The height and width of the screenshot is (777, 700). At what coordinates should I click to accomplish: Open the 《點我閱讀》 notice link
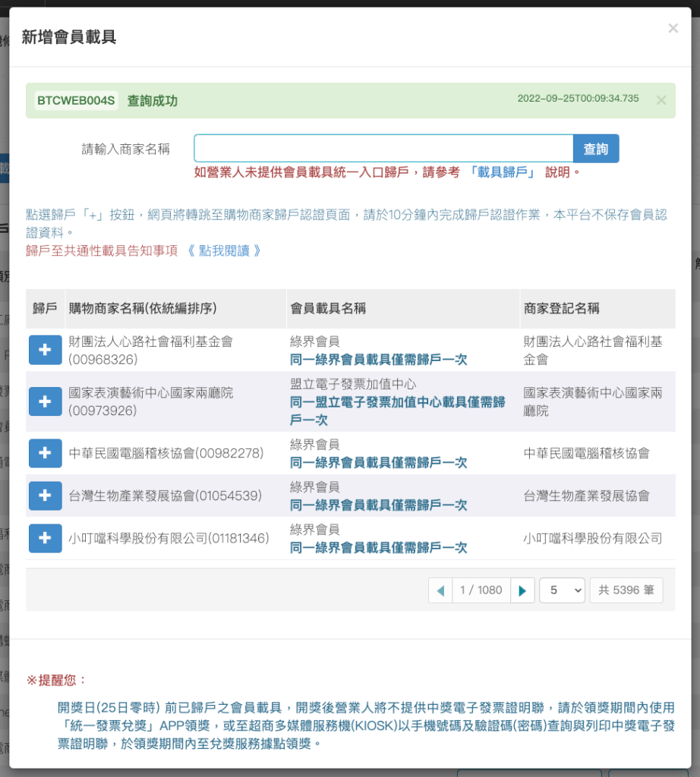click(225, 250)
